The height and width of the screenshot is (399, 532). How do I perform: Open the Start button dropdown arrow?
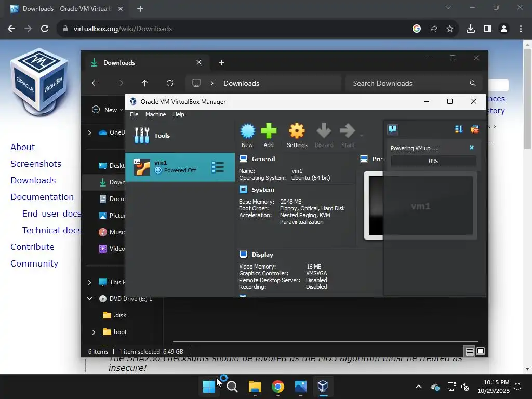coord(362,136)
